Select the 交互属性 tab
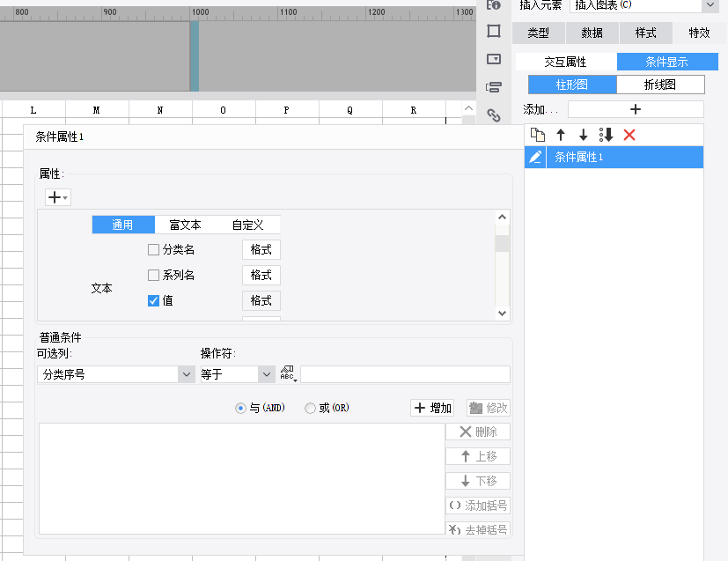 [565, 62]
